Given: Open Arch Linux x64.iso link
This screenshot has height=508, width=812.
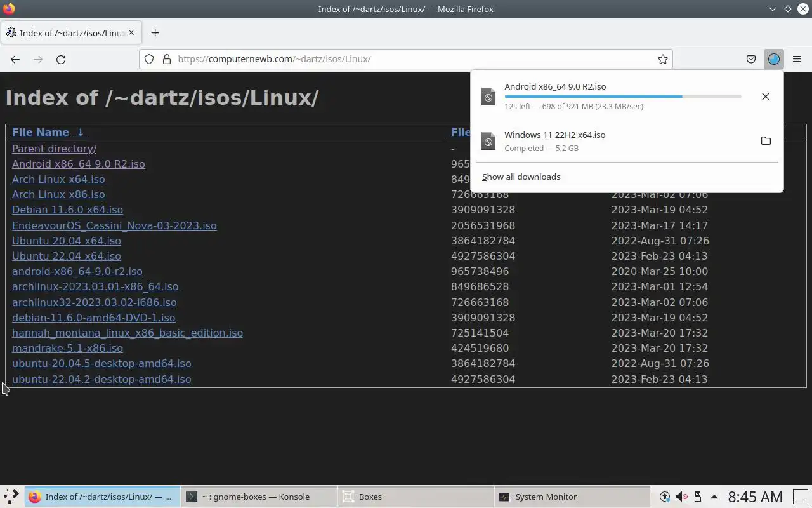Looking at the screenshot, I should (x=58, y=179).
